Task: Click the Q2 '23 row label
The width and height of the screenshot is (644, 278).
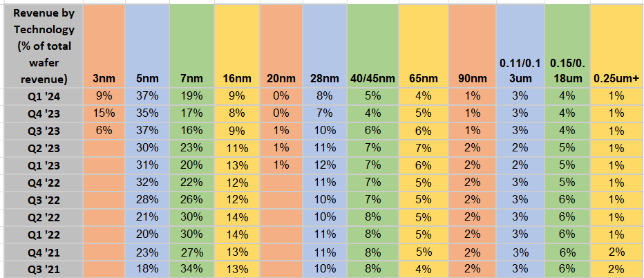Action: [x=43, y=147]
